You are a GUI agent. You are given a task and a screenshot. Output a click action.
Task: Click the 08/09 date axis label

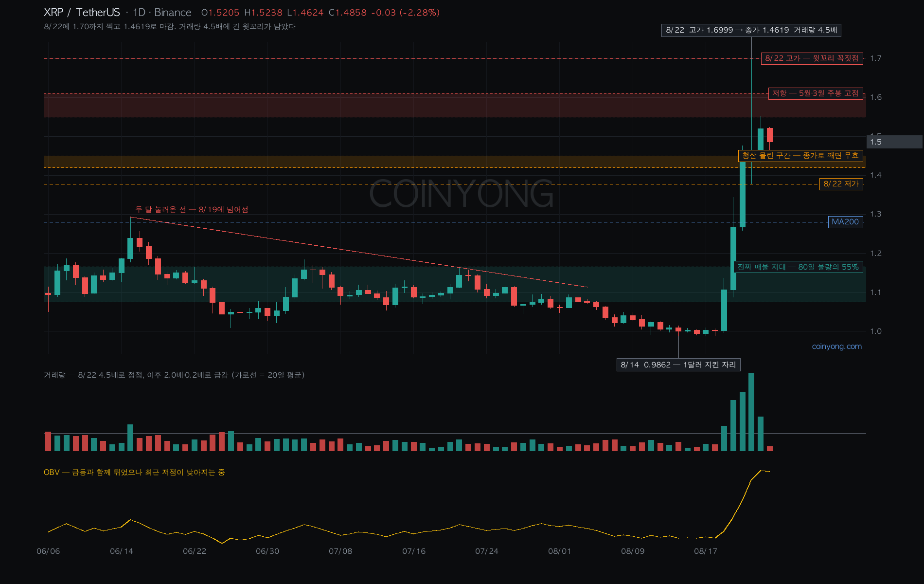point(633,551)
